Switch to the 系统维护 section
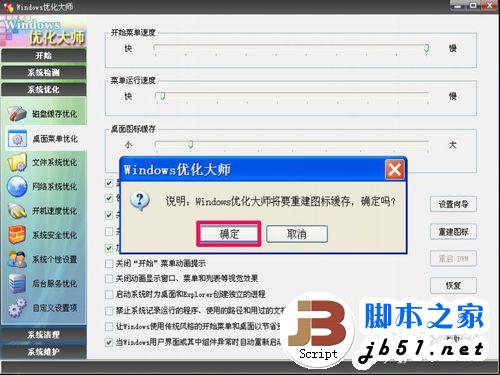The width and height of the screenshot is (500, 375). pyautogui.click(x=43, y=351)
